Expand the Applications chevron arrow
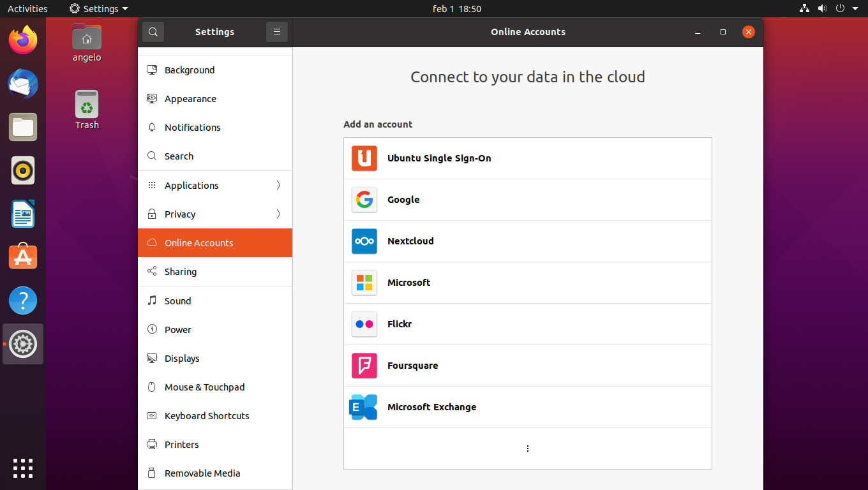Screen dimensions: 868x490 coord(278,186)
